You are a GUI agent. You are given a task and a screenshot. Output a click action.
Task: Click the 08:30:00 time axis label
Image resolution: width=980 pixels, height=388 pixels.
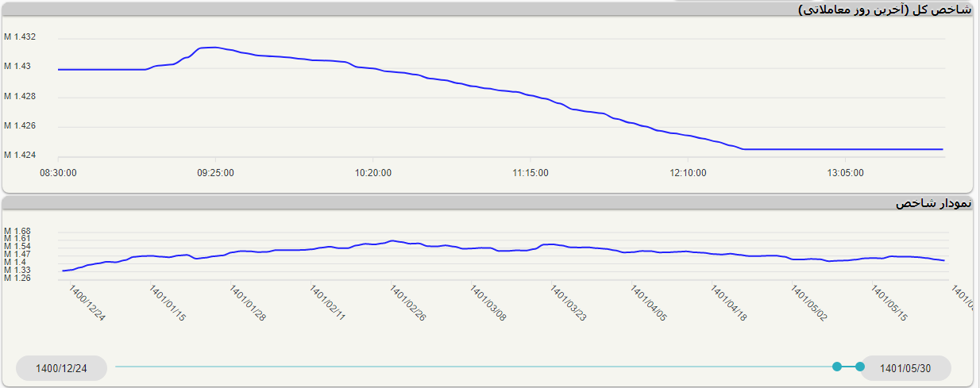tap(58, 172)
